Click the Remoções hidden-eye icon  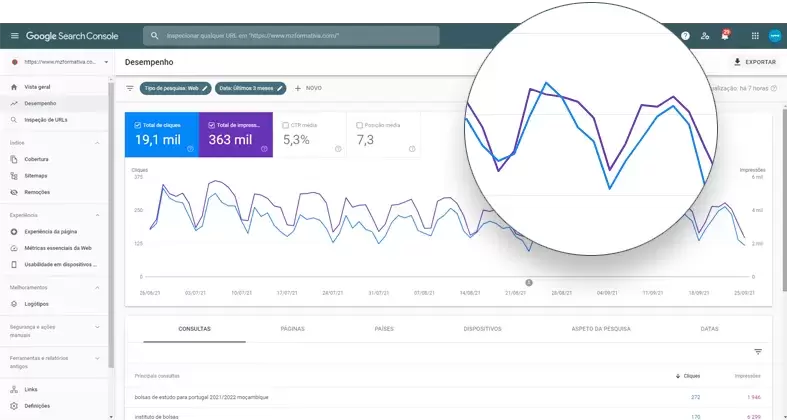pos(14,192)
